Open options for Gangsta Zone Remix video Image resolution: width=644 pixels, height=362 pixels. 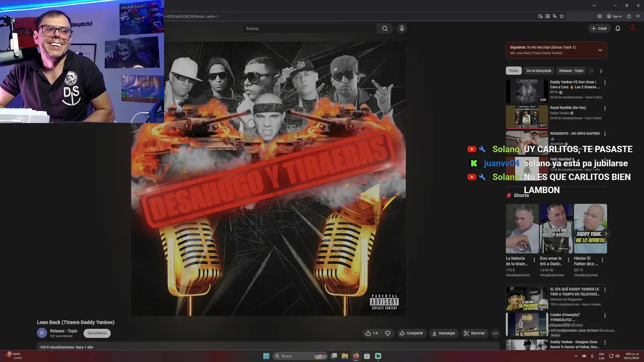605,342
